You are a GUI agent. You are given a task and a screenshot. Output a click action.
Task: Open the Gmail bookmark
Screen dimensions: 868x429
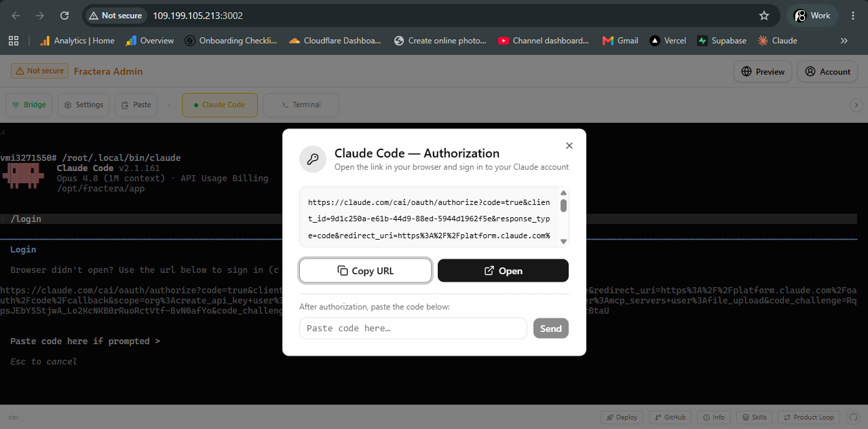coord(620,41)
